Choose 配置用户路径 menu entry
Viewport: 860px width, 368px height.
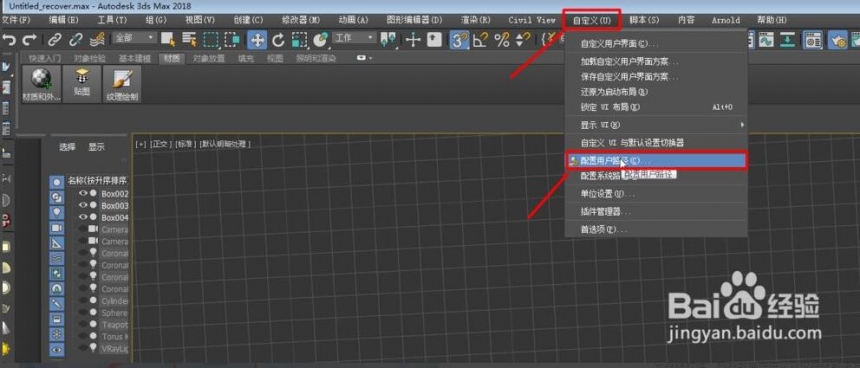point(657,161)
